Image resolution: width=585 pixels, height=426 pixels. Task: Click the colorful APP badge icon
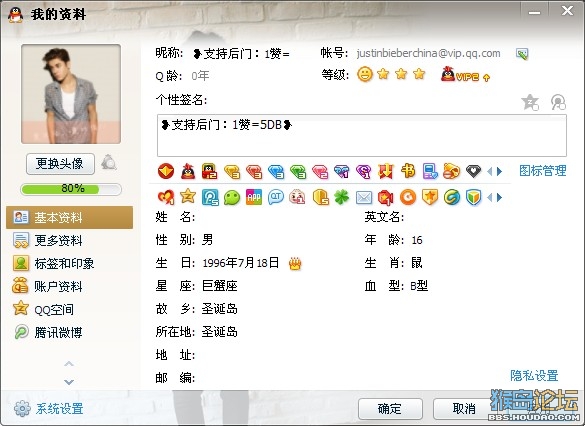[254, 197]
